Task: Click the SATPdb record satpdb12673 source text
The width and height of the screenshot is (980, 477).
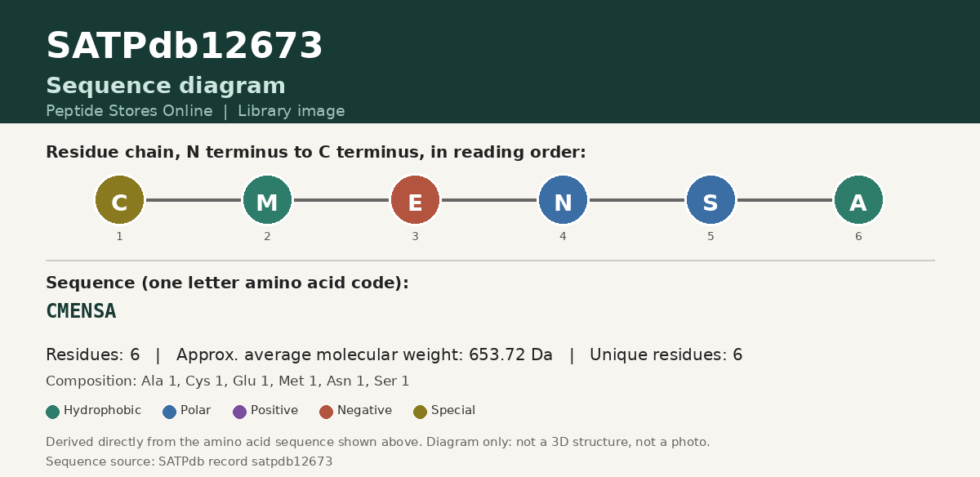Action: [x=246, y=461]
